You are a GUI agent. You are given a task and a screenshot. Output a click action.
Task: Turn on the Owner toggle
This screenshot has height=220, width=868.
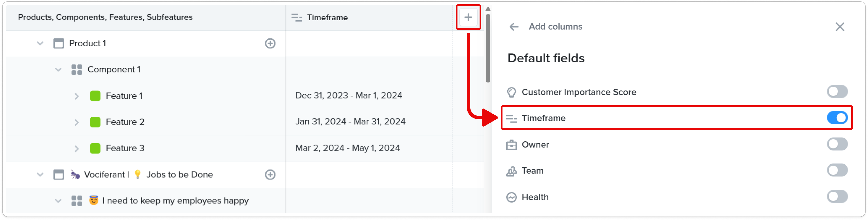(837, 144)
